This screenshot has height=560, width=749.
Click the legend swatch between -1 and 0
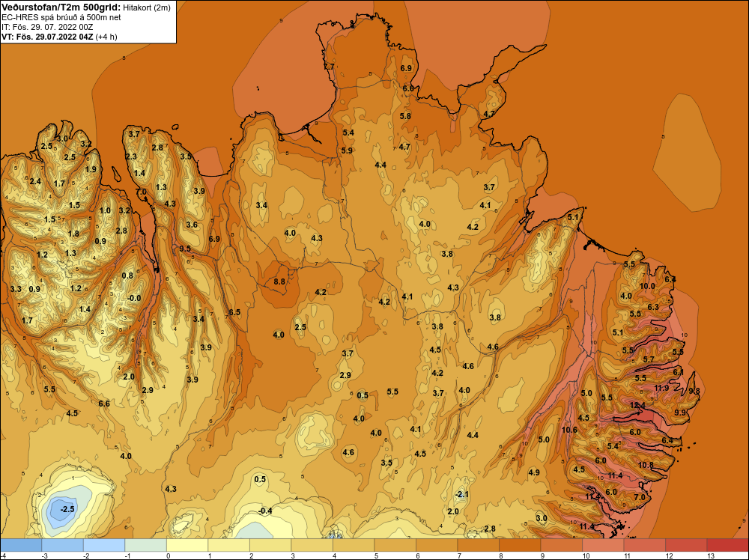click(x=146, y=545)
